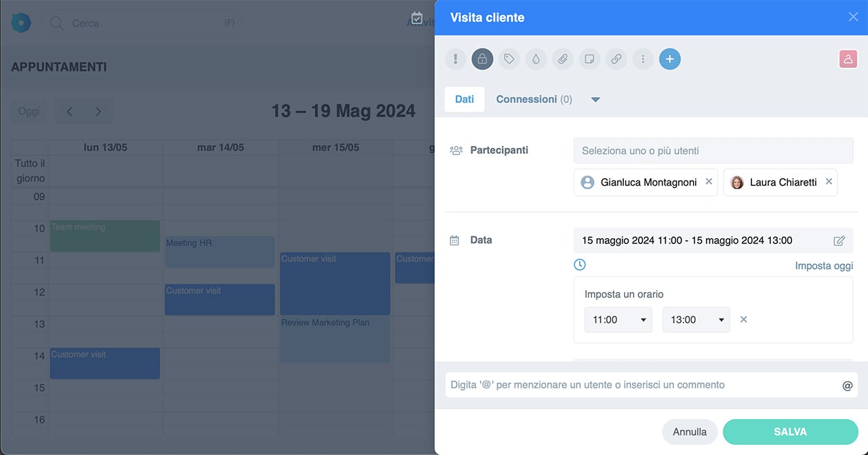
Task: Attach a file using the paperclip icon
Action: point(563,59)
